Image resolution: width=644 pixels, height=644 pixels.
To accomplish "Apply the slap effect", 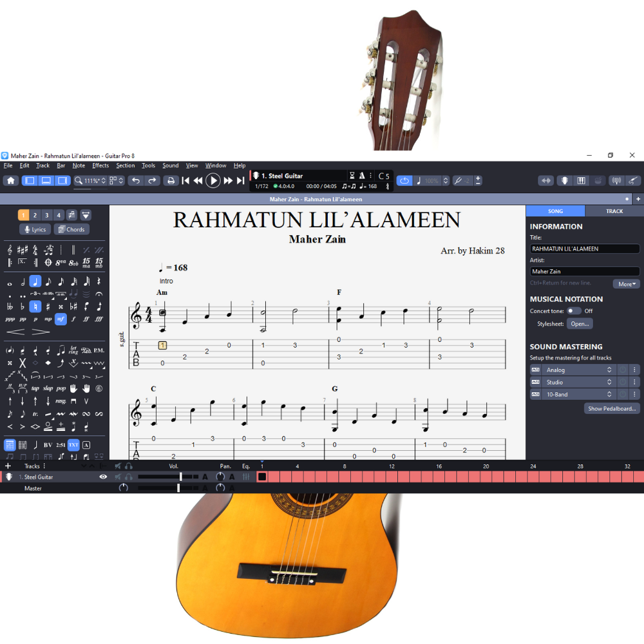I will (x=48, y=388).
